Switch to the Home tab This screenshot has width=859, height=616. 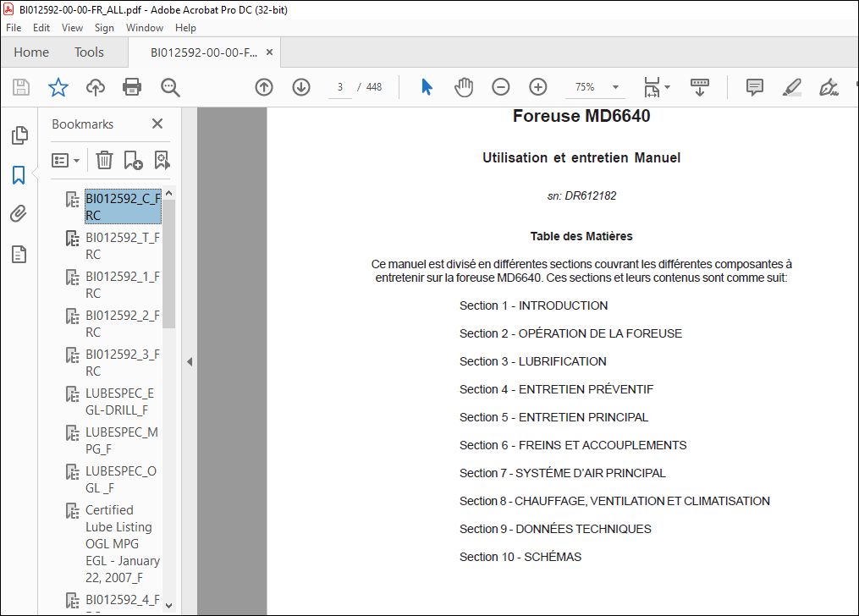[x=31, y=52]
